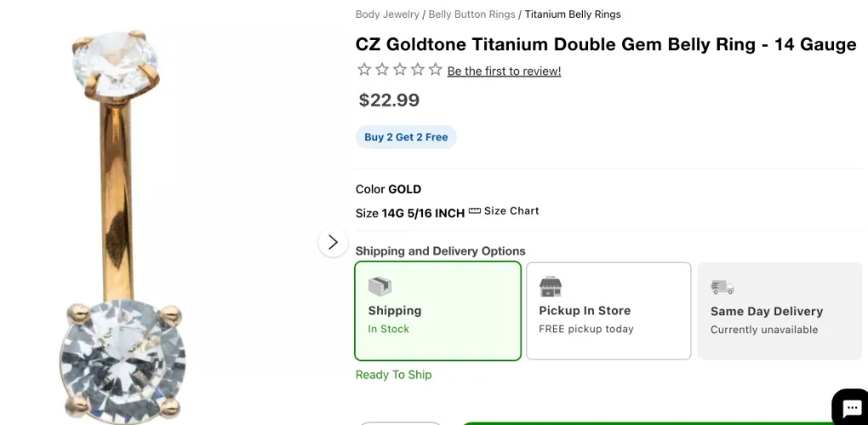The height and width of the screenshot is (425, 868).
Task: Select the Same Day Delivery option
Action: pyautogui.click(x=779, y=310)
